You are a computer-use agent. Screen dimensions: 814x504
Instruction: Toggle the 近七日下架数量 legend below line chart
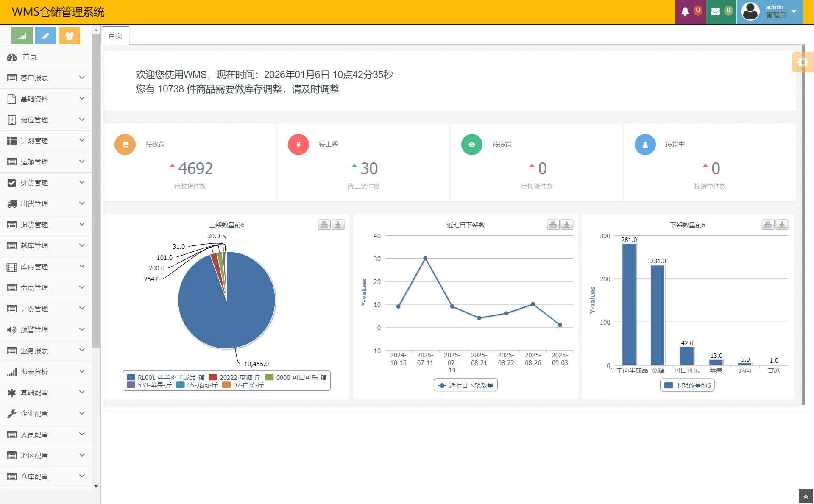pos(465,385)
